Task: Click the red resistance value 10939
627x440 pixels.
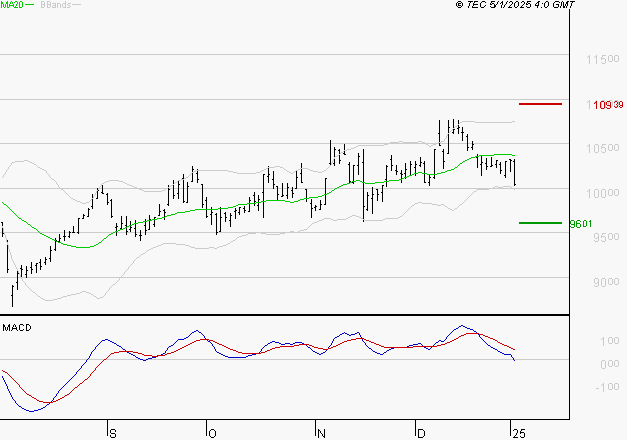Action: pos(608,105)
